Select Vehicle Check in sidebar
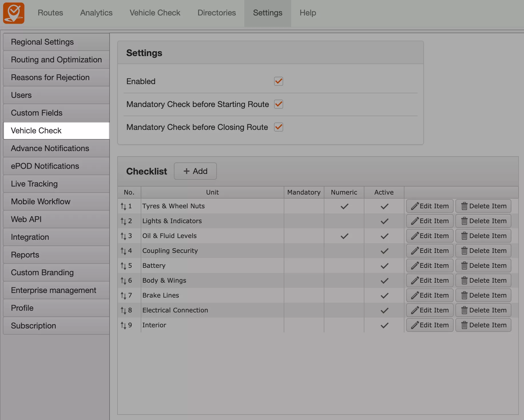Screen dimensions: 524x420 [56, 131]
